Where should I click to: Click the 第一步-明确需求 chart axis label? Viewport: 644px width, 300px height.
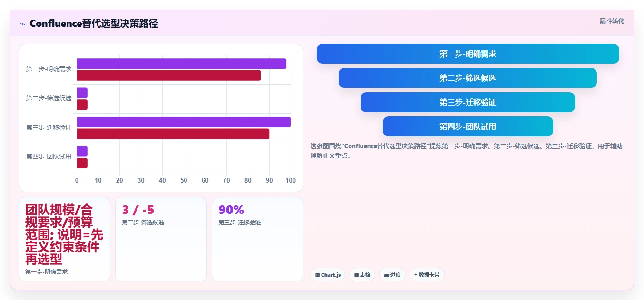click(49, 69)
